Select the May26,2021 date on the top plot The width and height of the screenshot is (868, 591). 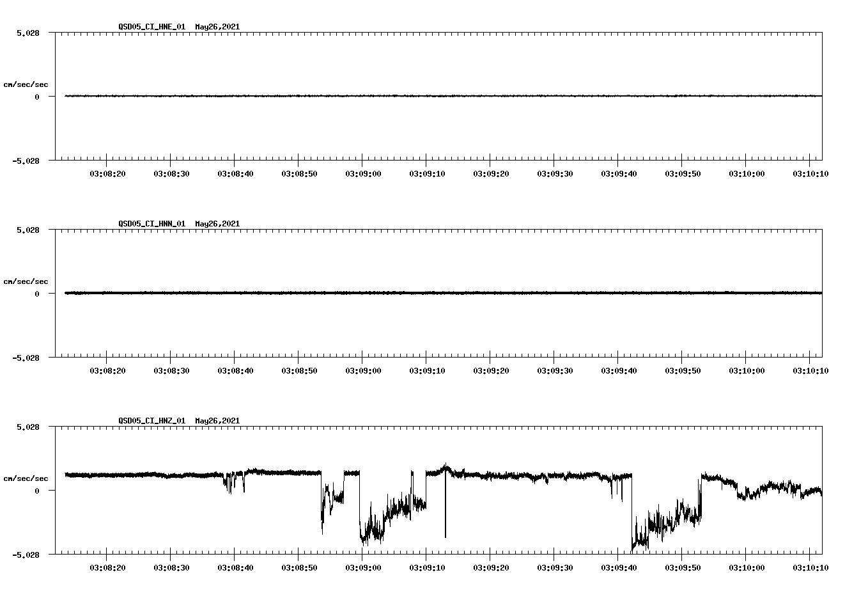tap(216, 28)
